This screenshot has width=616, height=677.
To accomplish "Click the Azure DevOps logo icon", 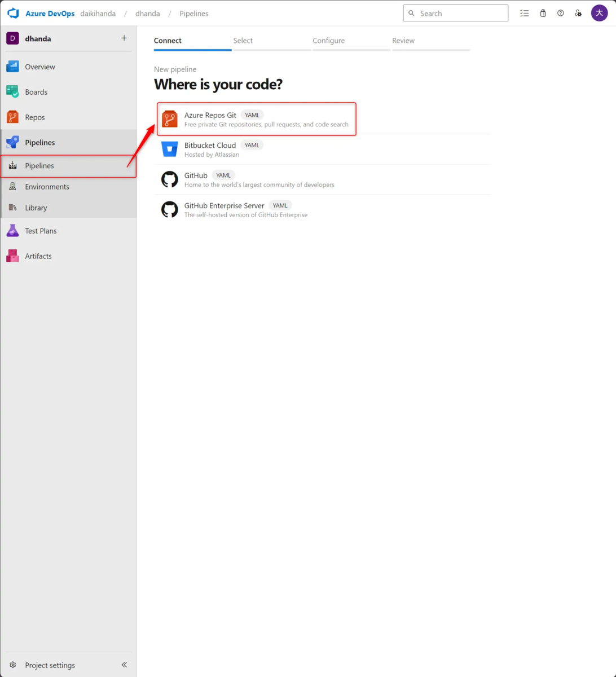I will click(x=13, y=14).
